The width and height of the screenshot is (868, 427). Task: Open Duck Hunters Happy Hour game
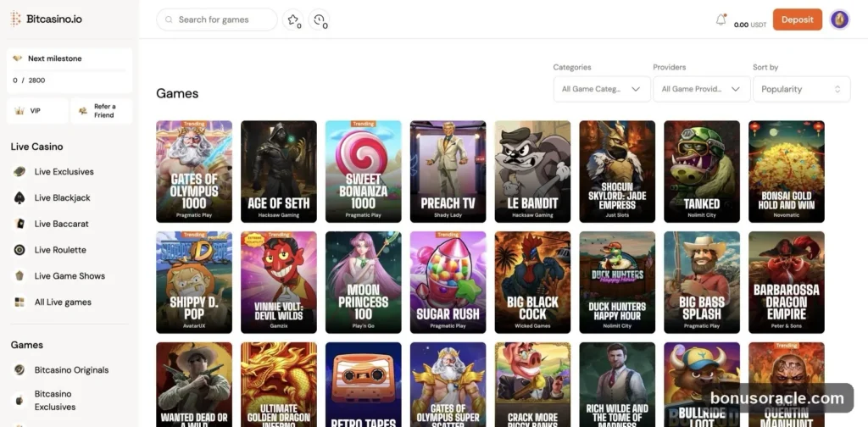[617, 282]
